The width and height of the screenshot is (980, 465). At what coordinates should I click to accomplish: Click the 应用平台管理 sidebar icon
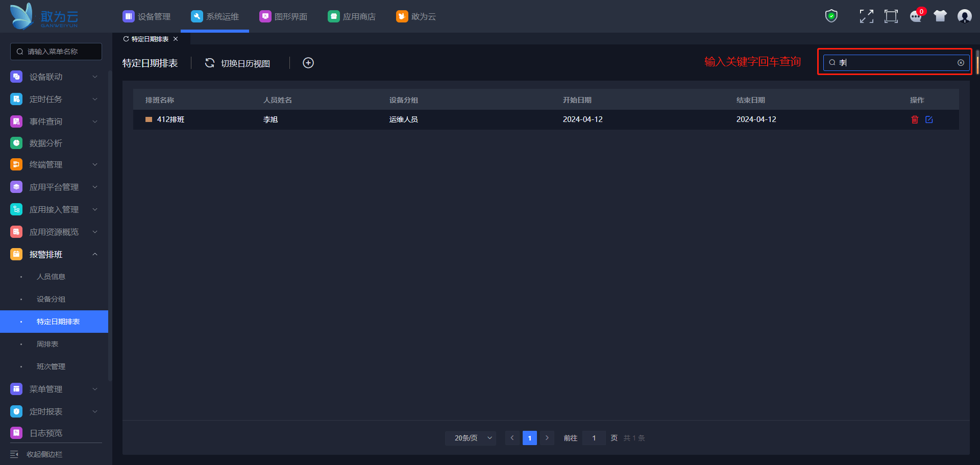[x=16, y=187]
